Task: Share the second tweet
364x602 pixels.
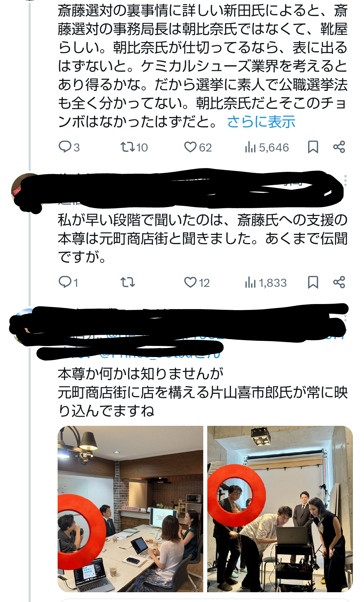Action: coord(339,282)
